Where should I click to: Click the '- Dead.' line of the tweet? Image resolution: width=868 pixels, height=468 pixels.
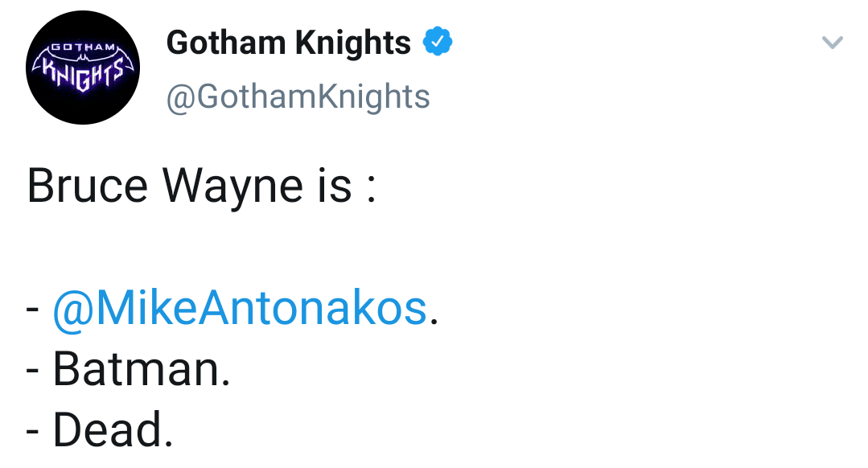point(100,429)
